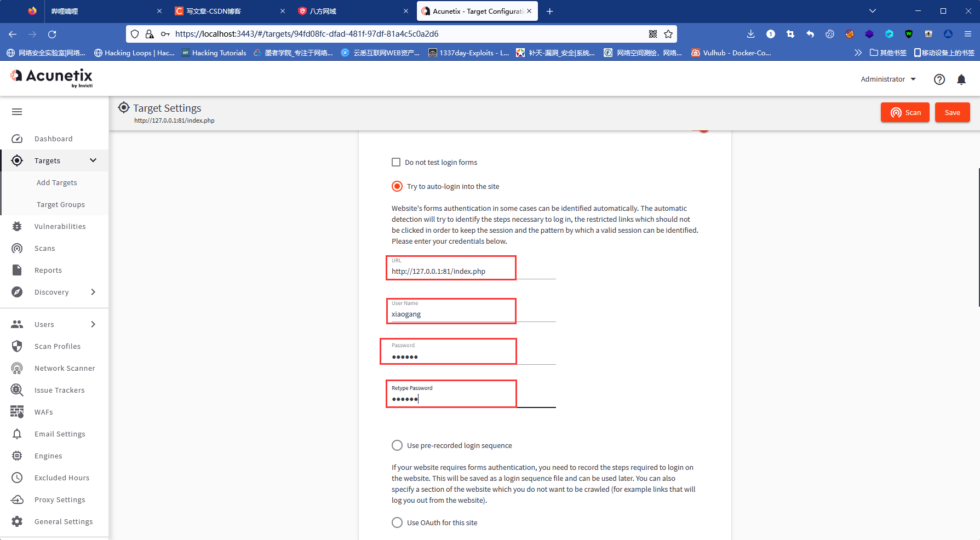
Task: Open the Targets sidebar icon
Action: [17, 160]
